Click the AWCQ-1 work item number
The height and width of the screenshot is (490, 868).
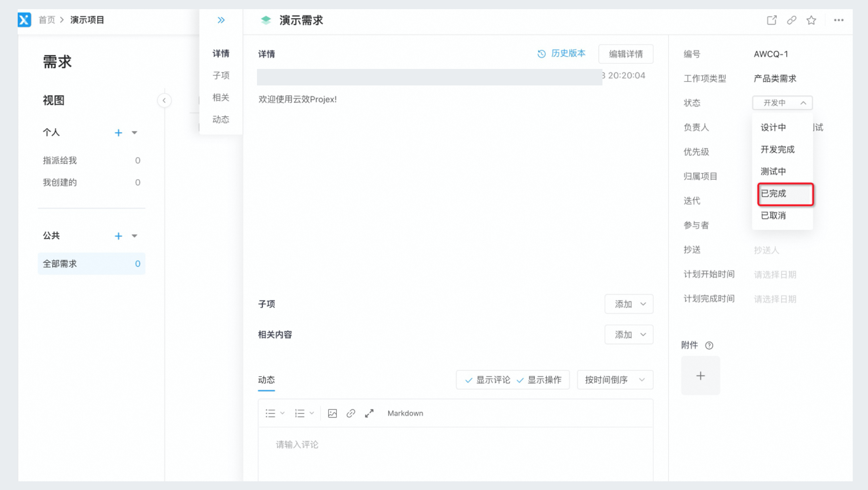pyautogui.click(x=771, y=54)
